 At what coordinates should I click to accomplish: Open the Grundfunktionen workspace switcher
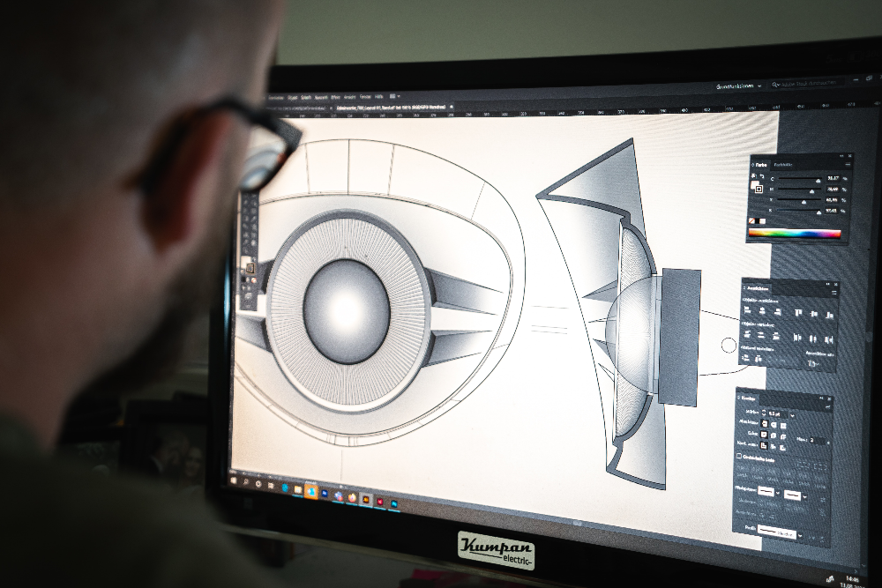click(x=735, y=86)
